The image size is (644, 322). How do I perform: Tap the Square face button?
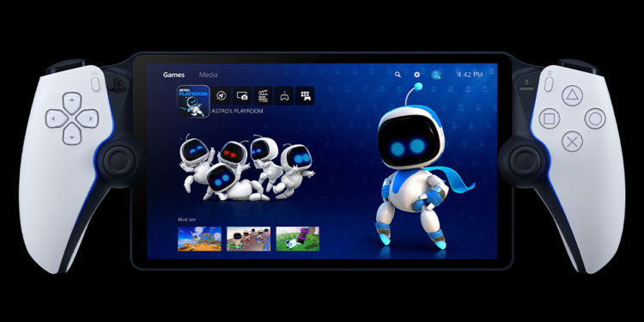point(550,118)
